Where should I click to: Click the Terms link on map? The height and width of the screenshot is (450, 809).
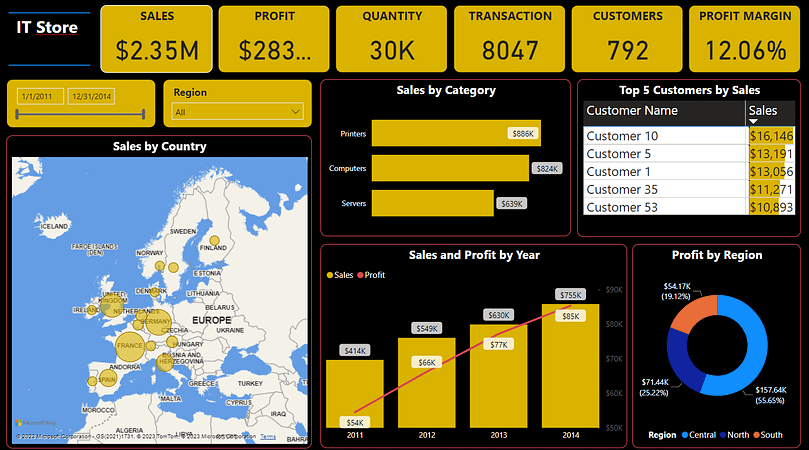tap(268, 437)
